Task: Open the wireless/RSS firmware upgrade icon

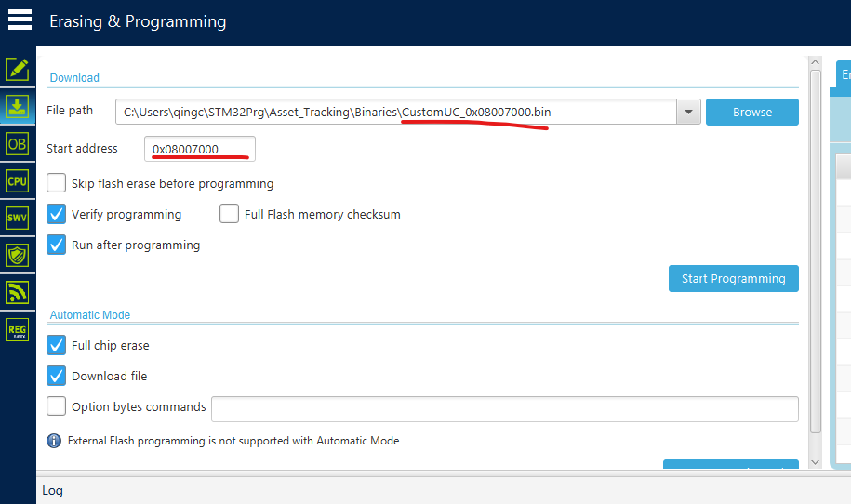Action: pos(18,292)
